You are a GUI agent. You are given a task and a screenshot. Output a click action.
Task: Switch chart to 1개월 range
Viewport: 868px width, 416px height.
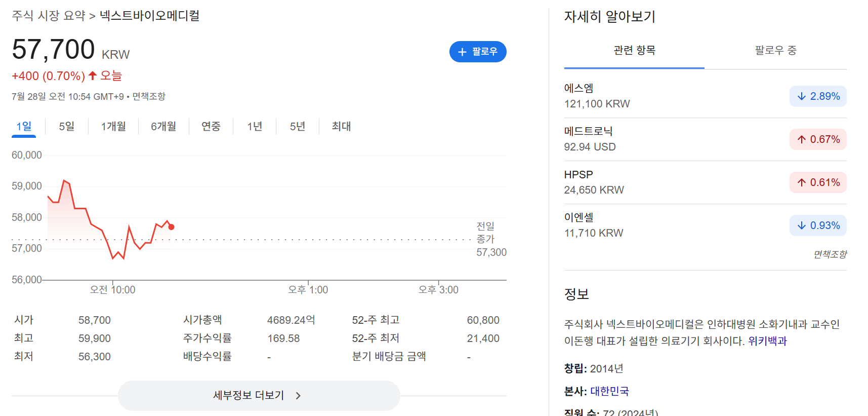click(x=113, y=127)
